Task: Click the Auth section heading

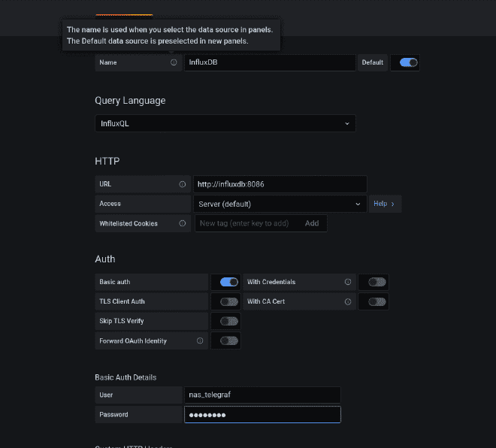Action: click(105, 259)
